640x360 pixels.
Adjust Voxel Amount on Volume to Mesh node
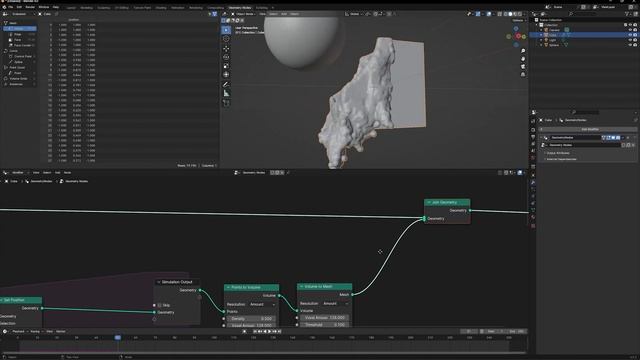(325, 318)
